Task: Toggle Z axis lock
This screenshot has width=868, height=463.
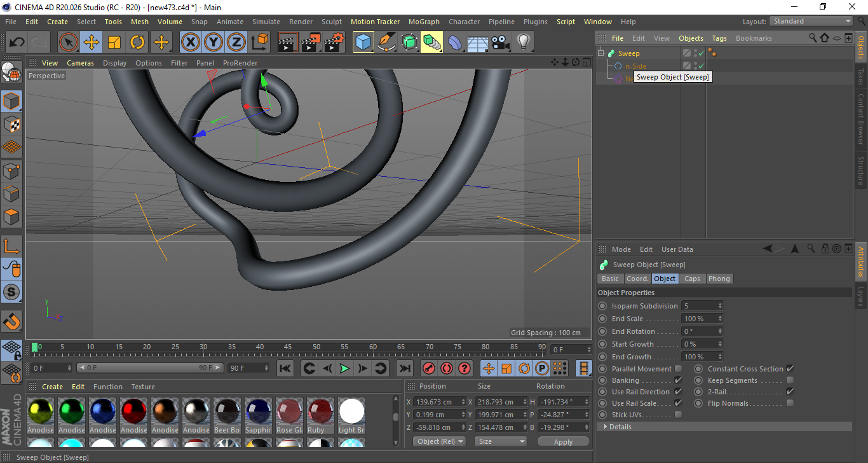Action: pyautogui.click(x=236, y=43)
